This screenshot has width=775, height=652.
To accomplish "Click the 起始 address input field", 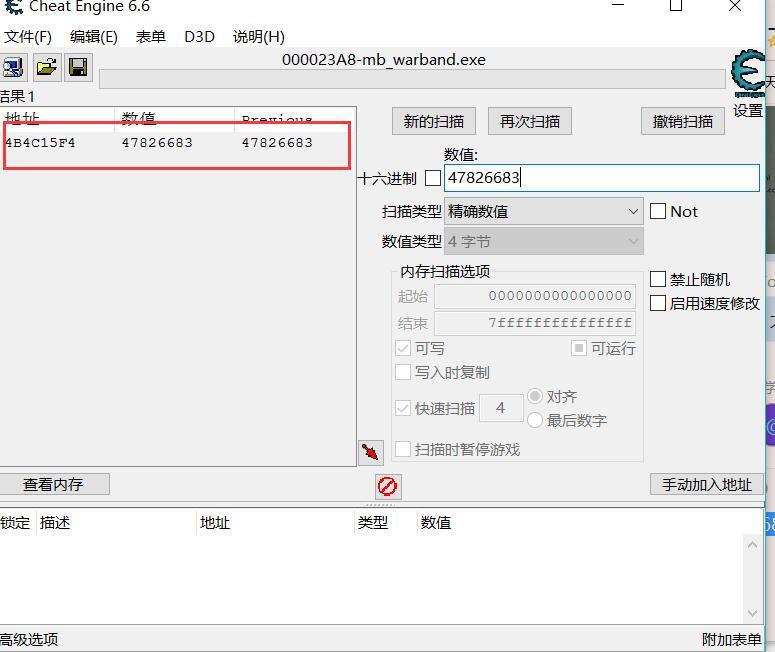I will tap(535, 296).
